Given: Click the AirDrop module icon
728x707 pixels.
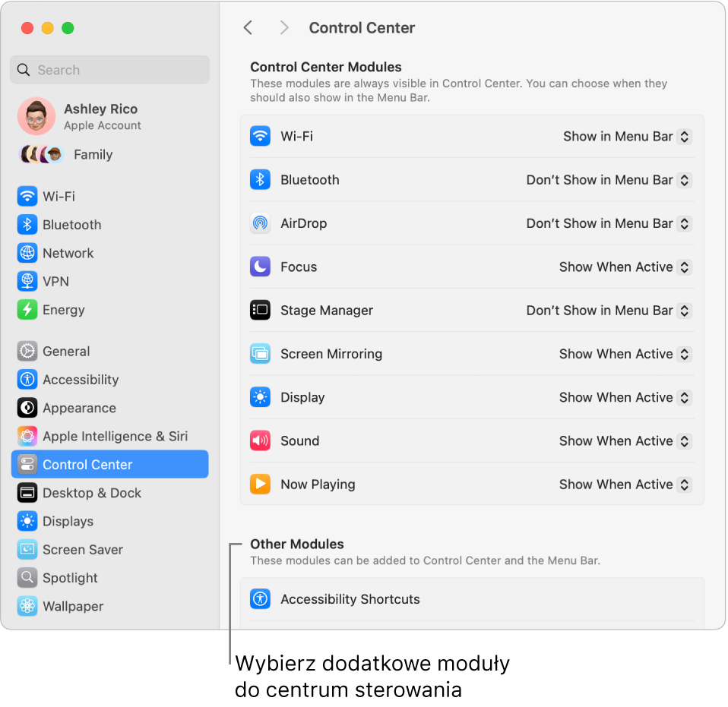Looking at the screenshot, I should [260, 223].
